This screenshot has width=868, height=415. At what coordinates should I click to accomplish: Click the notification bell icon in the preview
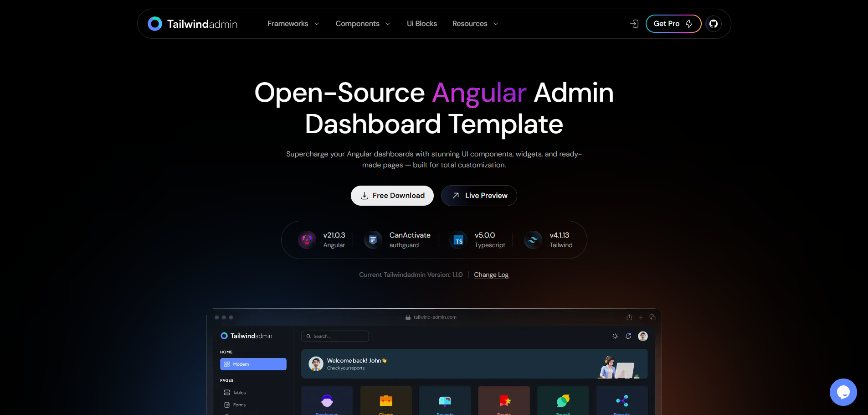coord(628,336)
